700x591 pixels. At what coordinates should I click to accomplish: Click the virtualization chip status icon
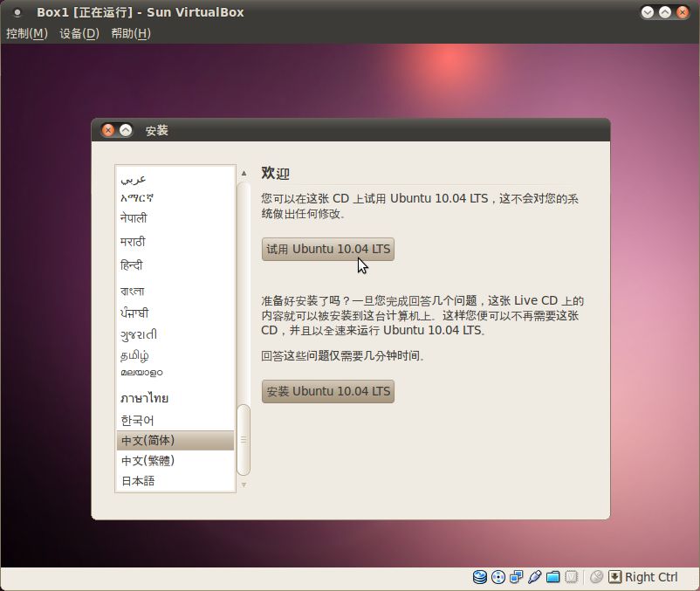(571, 577)
